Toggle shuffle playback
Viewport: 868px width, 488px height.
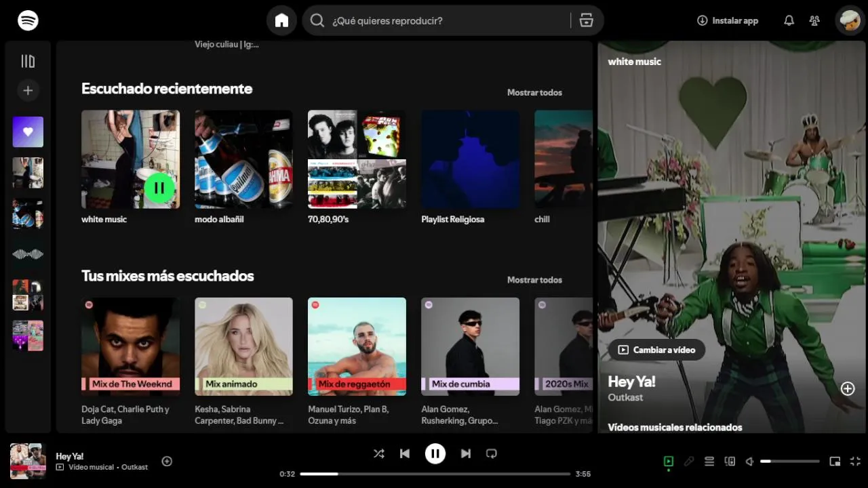(x=379, y=453)
